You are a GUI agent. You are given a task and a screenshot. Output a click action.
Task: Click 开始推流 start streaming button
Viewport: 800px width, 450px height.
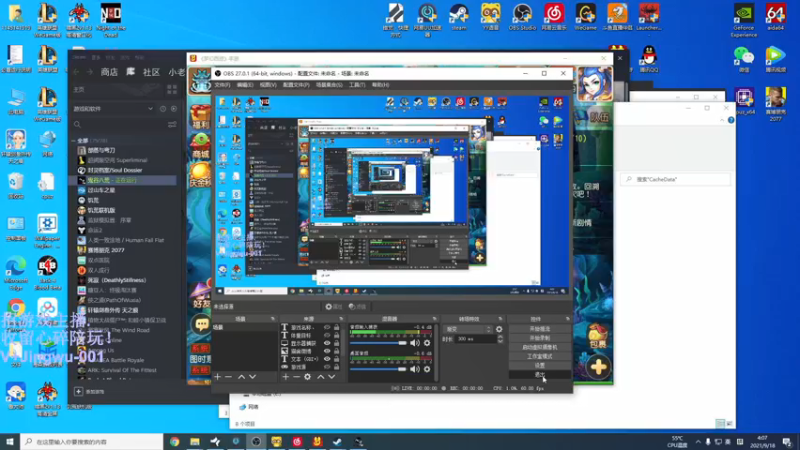[540, 329]
